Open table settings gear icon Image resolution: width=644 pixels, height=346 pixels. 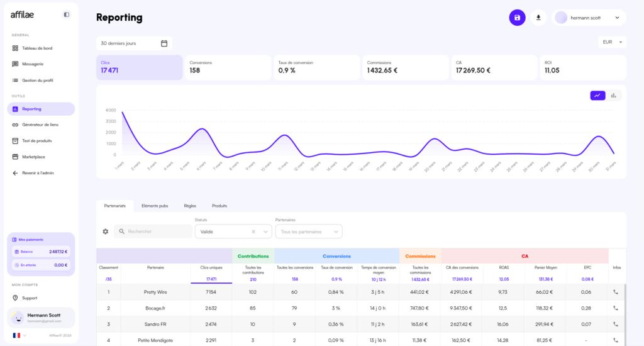[x=106, y=232]
